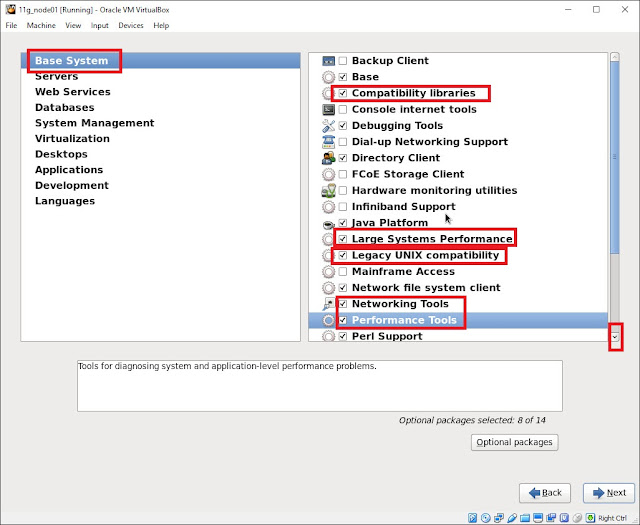The height and width of the screenshot is (525, 640).
Task: Check the FCoE Storage Client checkbox
Action: [x=343, y=174]
